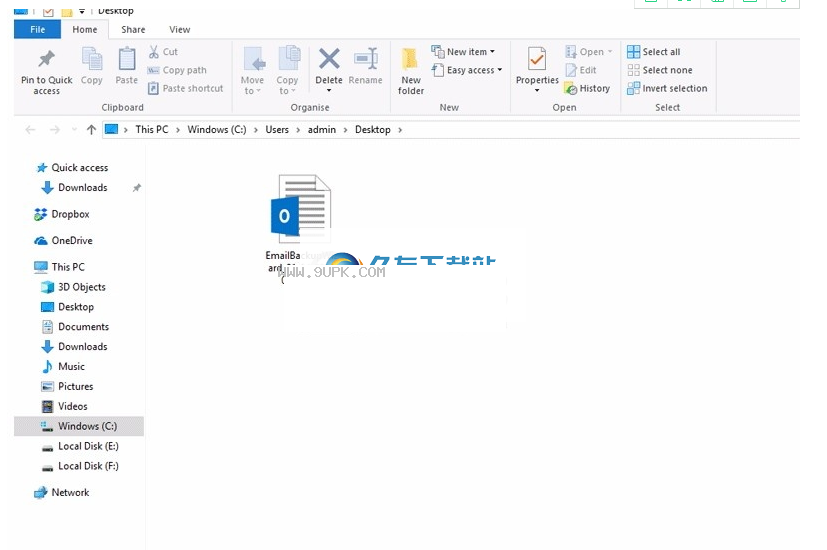Click admin in address path
Image resolution: width=827 pixels, height=550 pixels.
[x=322, y=130]
